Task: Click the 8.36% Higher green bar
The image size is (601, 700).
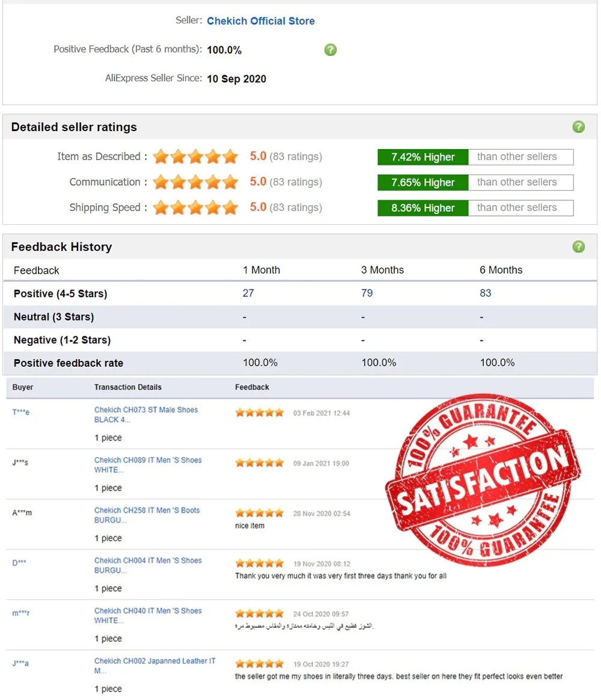Action: point(423,208)
